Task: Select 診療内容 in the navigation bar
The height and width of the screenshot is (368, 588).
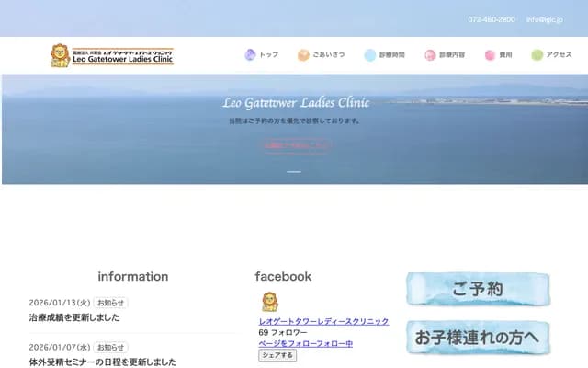Action: click(452, 55)
